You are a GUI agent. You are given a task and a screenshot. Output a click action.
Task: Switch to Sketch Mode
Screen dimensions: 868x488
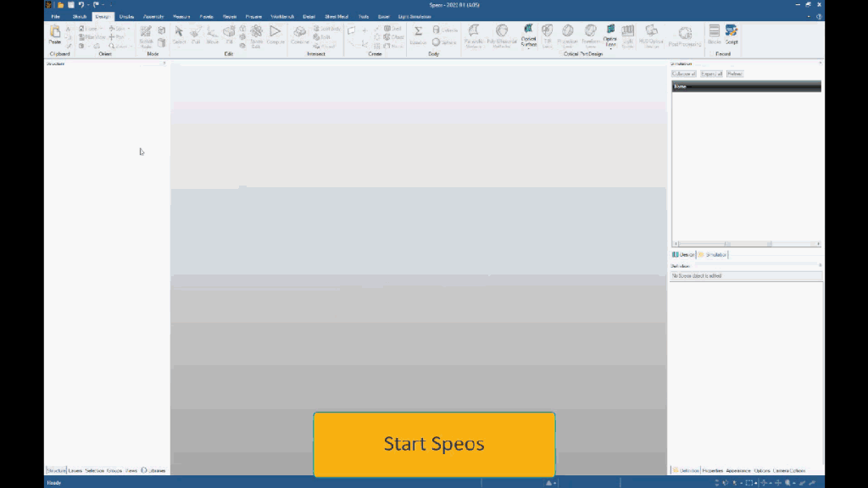[x=146, y=36]
